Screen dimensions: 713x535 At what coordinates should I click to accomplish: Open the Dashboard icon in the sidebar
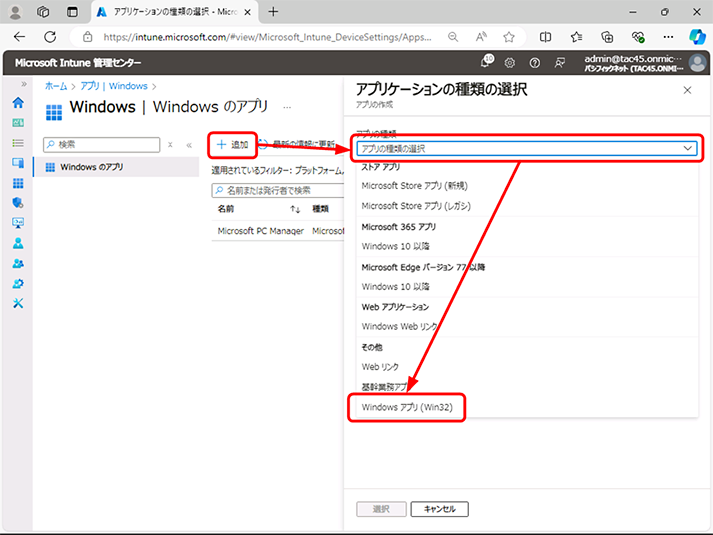point(18,123)
